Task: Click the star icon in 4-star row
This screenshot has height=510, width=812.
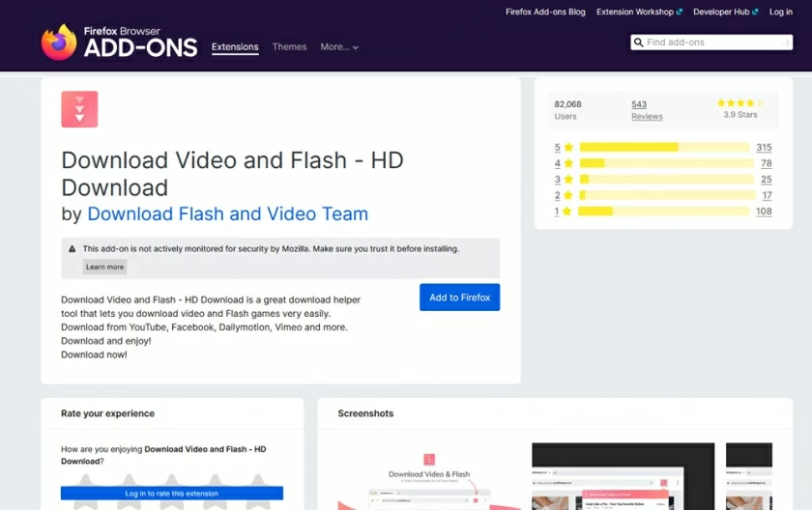Action: tap(568, 163)
